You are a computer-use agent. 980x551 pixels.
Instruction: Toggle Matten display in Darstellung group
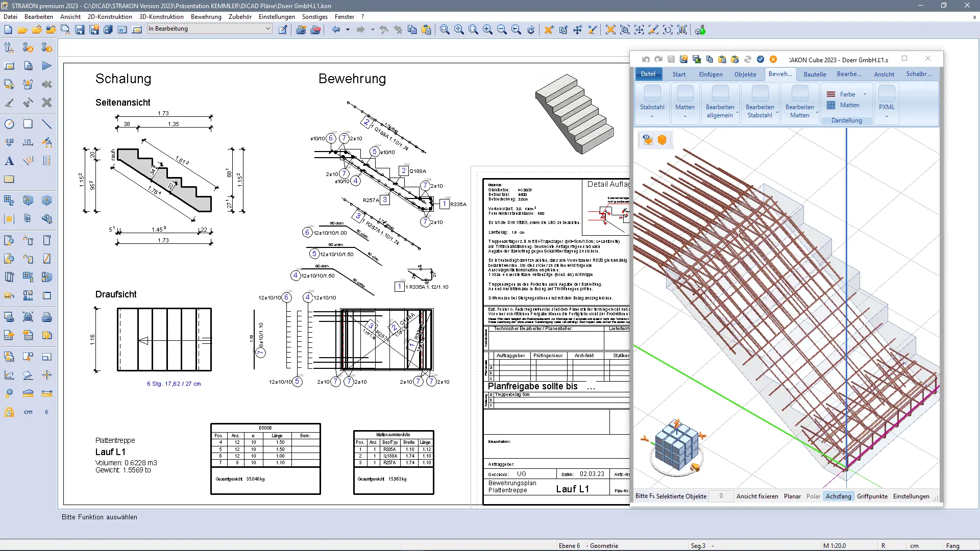pos(849,105)
